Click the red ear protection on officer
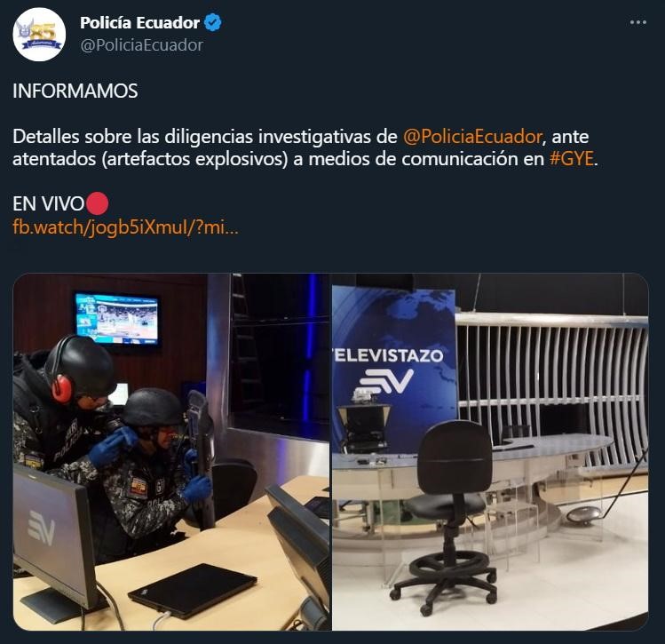The width and height of the screenshot is (665, 644). coord(62,388)
